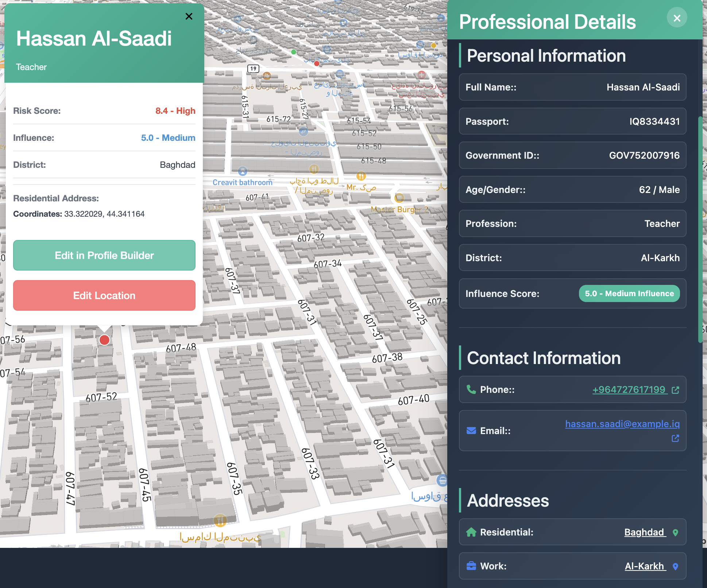Screen dimensions: 707x588
Task: Click Edit in Profile Builder button
Action: tap(104, 255)
